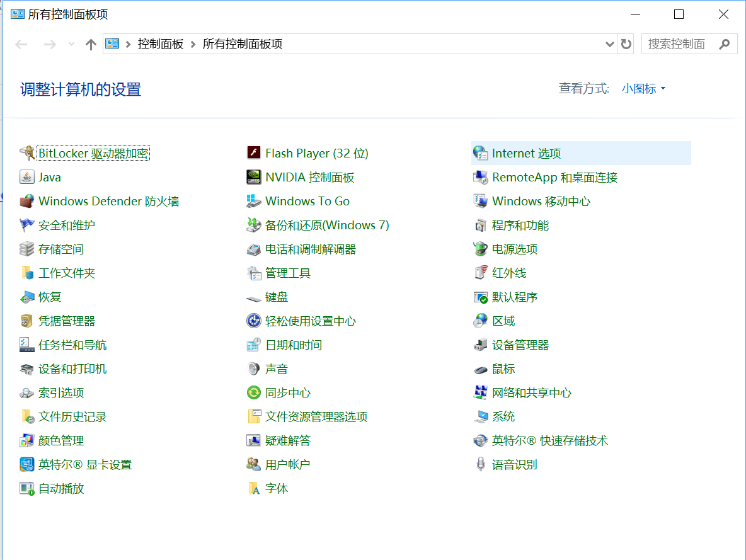Open 英特尔® 快速存储技术 link
Viewport: 746px width, 560px height.
[549, 440]
